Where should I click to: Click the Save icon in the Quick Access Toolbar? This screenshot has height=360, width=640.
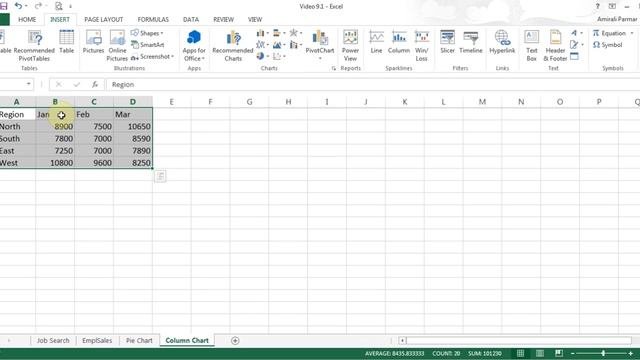(4, 6)
